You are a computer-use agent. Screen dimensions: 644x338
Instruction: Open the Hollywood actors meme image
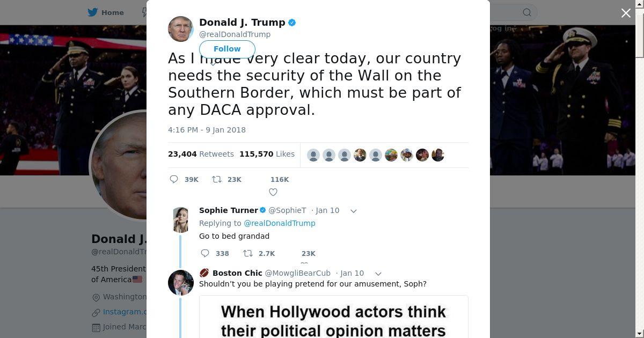pos(334,317)
